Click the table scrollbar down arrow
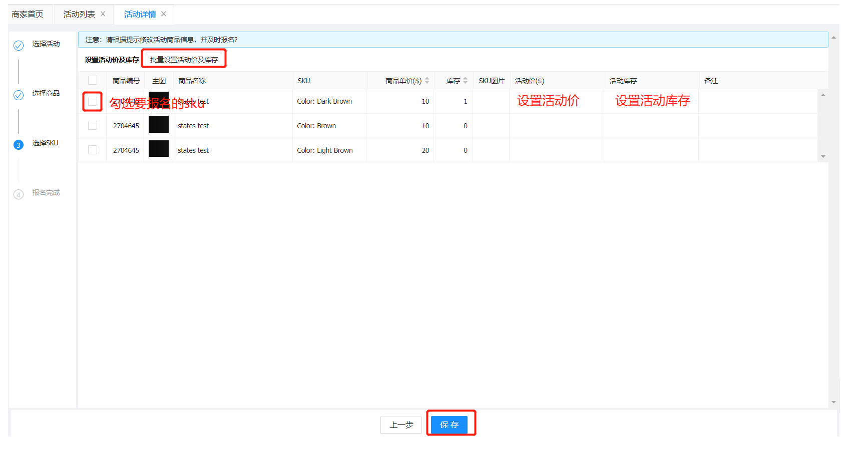The width and height of the screenshot is (868, 451). pyautogui.click(x=823, y=157)
